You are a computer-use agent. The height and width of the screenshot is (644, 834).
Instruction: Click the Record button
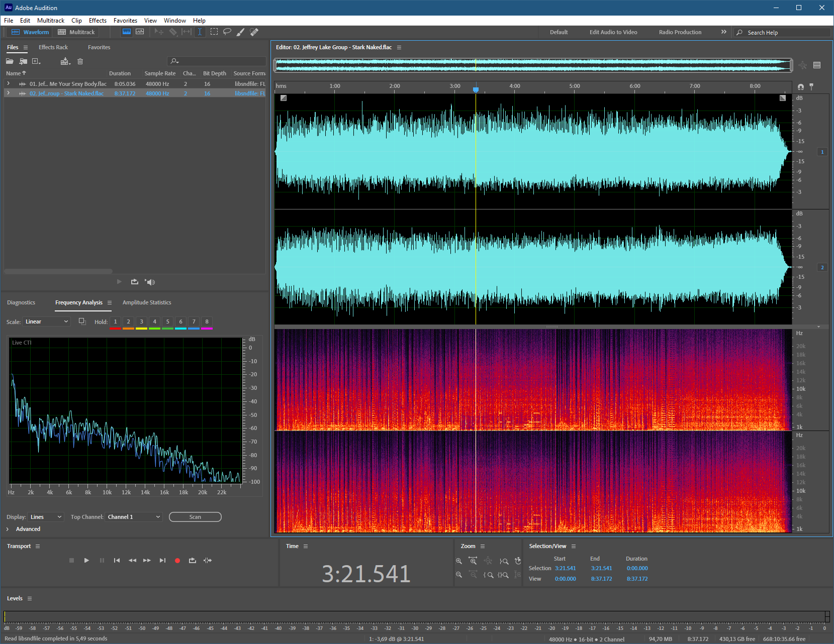(177, 560)
